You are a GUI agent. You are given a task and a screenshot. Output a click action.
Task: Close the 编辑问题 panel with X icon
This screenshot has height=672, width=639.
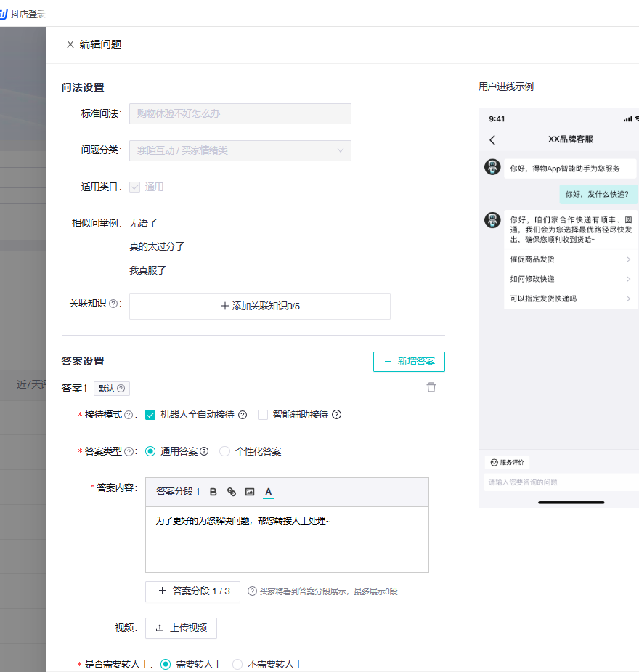(x=70, y=44)
